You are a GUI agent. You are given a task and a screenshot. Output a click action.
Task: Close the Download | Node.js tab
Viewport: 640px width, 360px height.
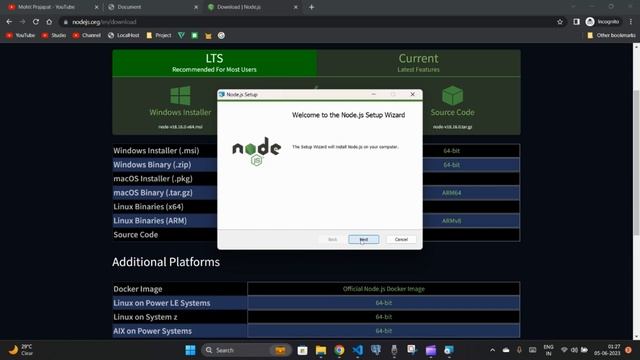pos(296,7)
